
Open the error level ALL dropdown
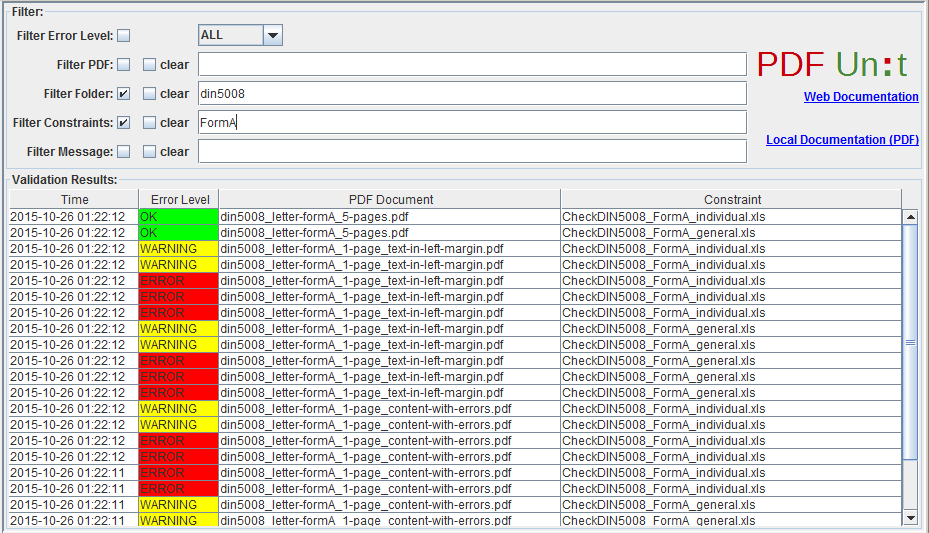click(273, 35)
